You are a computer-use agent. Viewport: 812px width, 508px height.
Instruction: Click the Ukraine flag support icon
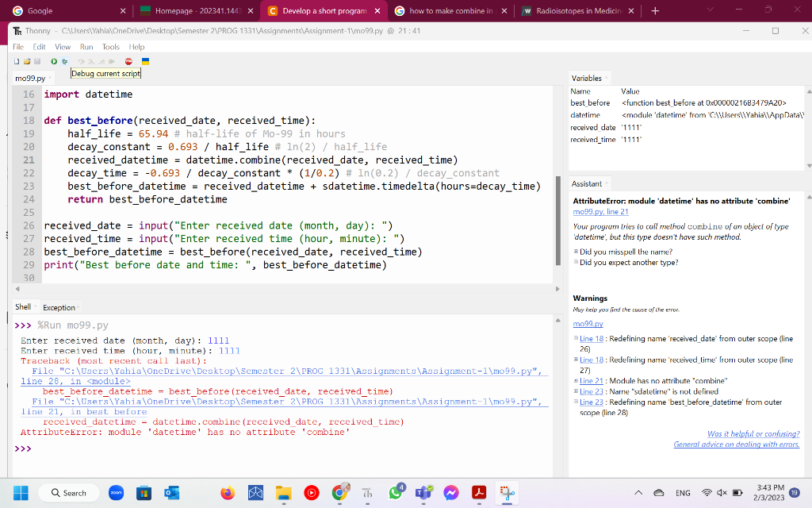point(146,61)
